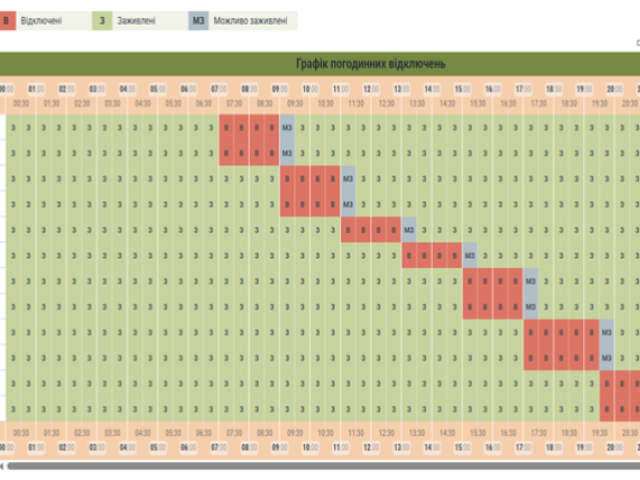Click the Графік погодинних відключень title bar
Viewport: 640px width, 480px height.
coord(320,64)
